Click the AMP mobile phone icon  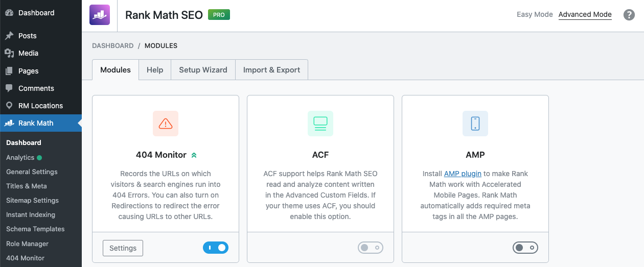[475, 124]
